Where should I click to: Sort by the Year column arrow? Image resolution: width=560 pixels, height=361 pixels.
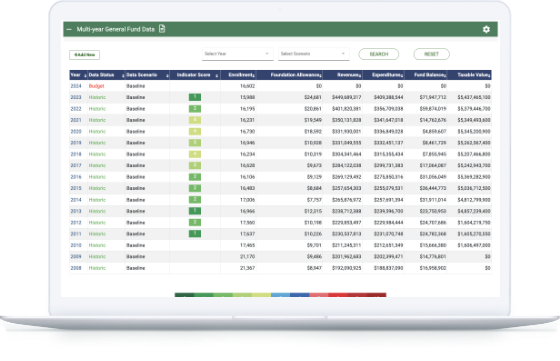point(85,76)
